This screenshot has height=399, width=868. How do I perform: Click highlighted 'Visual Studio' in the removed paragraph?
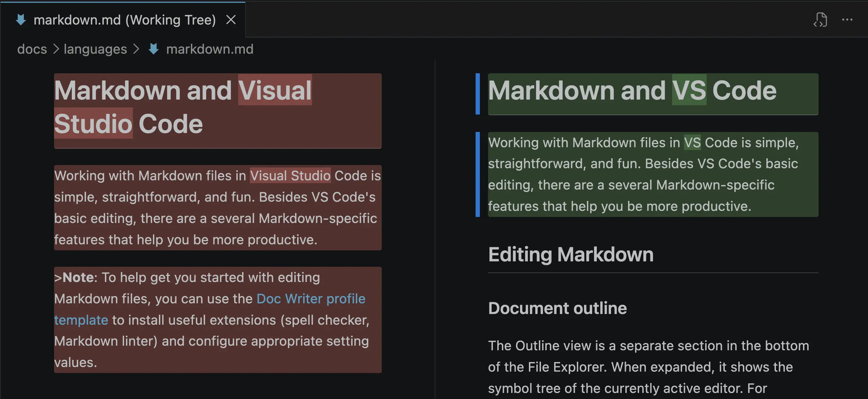(290, 176)
